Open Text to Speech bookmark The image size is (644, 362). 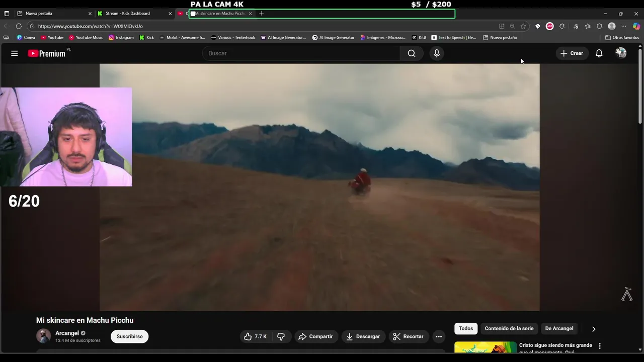pyautogui.click(x=453, y=38)
